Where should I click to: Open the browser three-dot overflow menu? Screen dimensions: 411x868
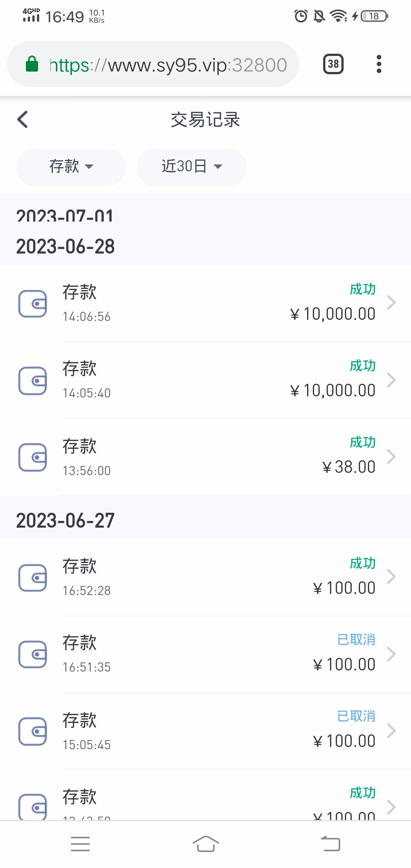click(379, 64)
